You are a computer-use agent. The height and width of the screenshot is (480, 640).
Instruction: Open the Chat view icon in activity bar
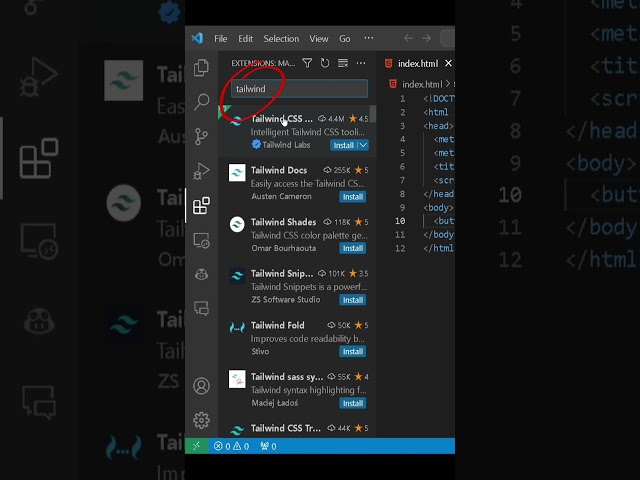coord(201,308)
